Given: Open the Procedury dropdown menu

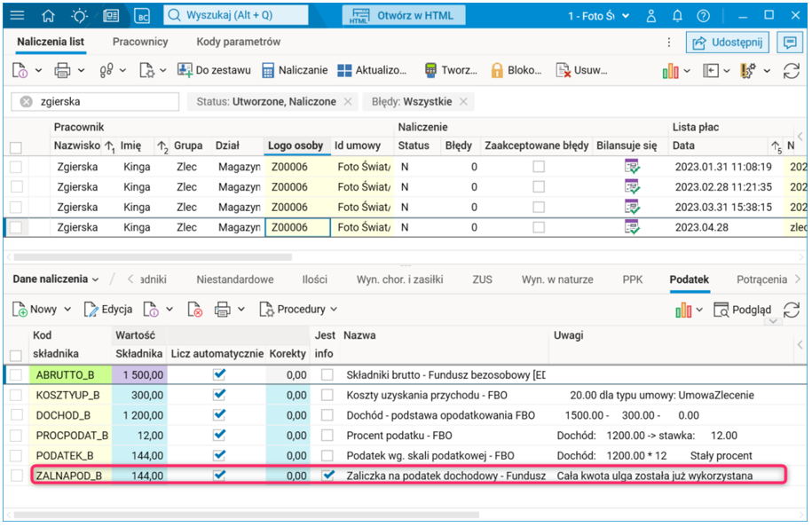Looking at the screenshot, I should point(299,310).
